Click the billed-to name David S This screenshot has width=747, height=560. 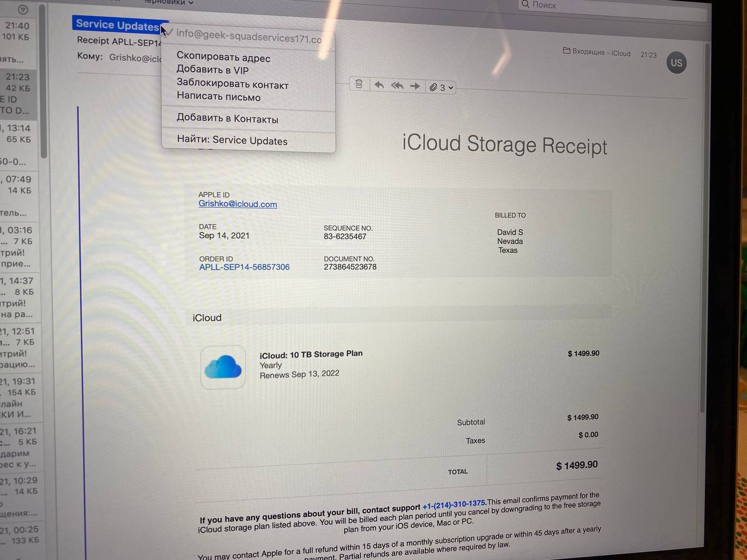click(x=510, y=232)
